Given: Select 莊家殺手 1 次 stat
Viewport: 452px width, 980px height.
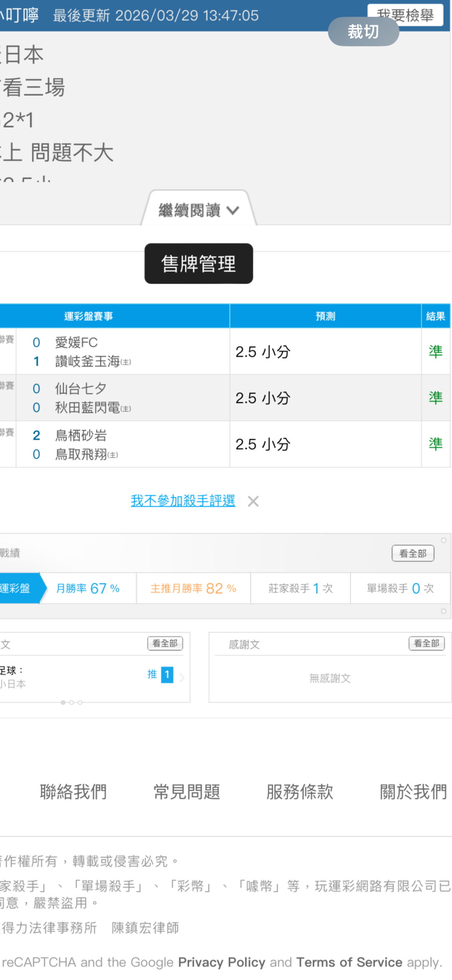Looking at the screenshot, I should coord(300,588).
